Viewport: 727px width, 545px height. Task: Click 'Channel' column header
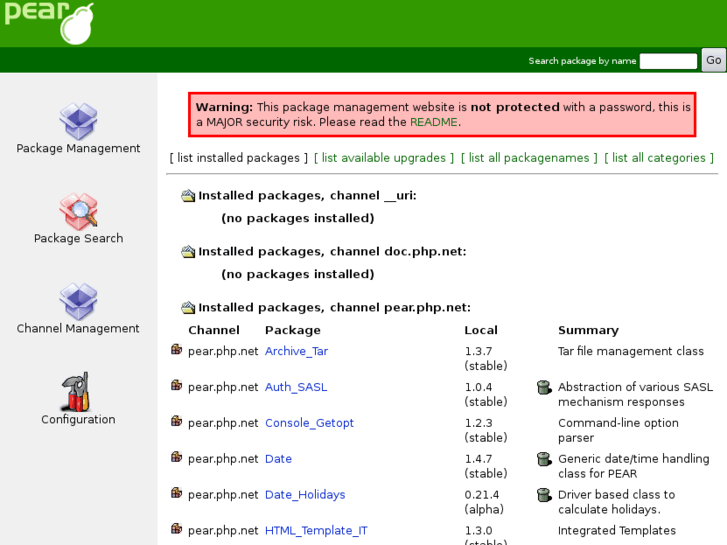pos(214,330)
